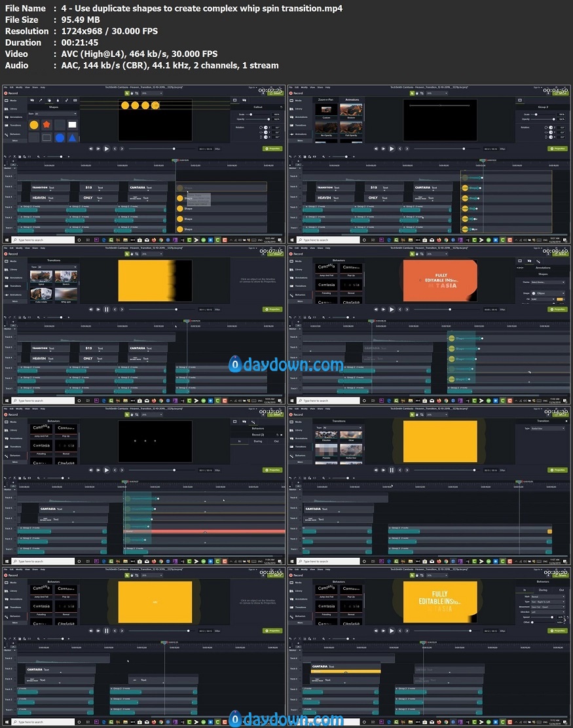
Task: Open Theme dropdown in 00:09:40 frame
Action: point(548,282)
